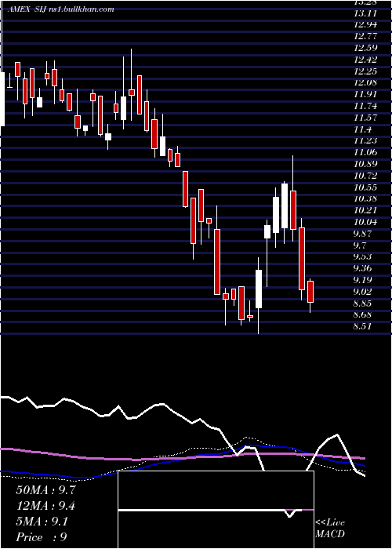
Task: Click the 13.11 price axis label
Action: click(365, 13)
